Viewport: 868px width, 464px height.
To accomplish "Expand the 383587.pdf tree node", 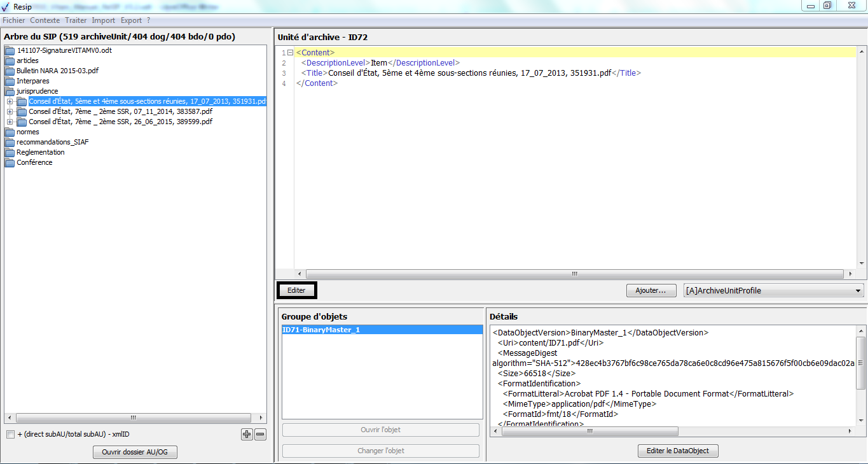I will coord(10,111).
